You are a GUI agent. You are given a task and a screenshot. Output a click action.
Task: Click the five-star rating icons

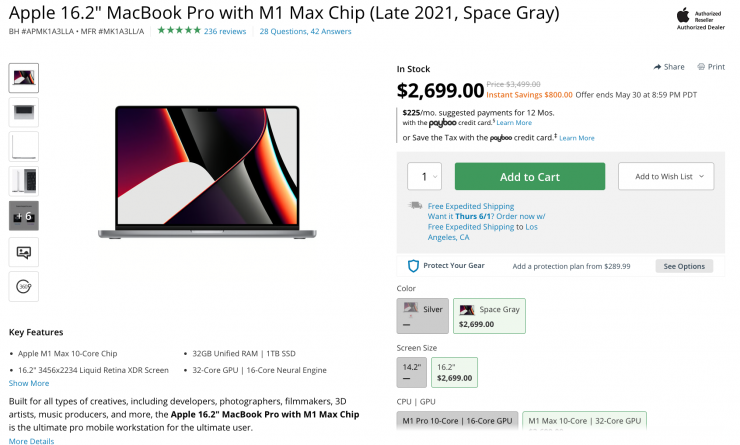point(178,31)
